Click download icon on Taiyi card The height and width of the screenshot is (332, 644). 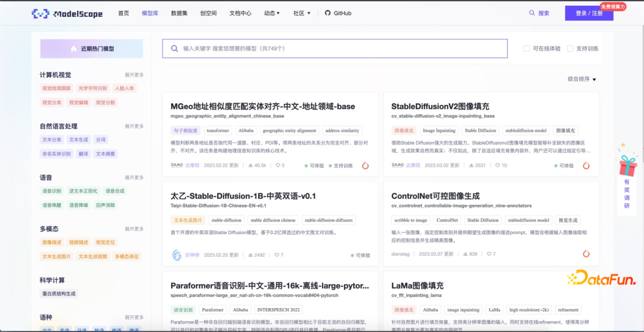pos(250,255)
